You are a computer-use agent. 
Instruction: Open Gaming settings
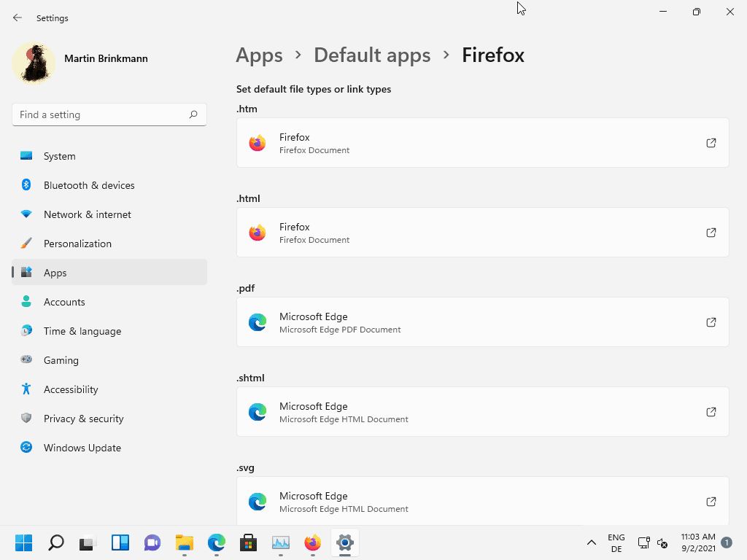(109, 360)
